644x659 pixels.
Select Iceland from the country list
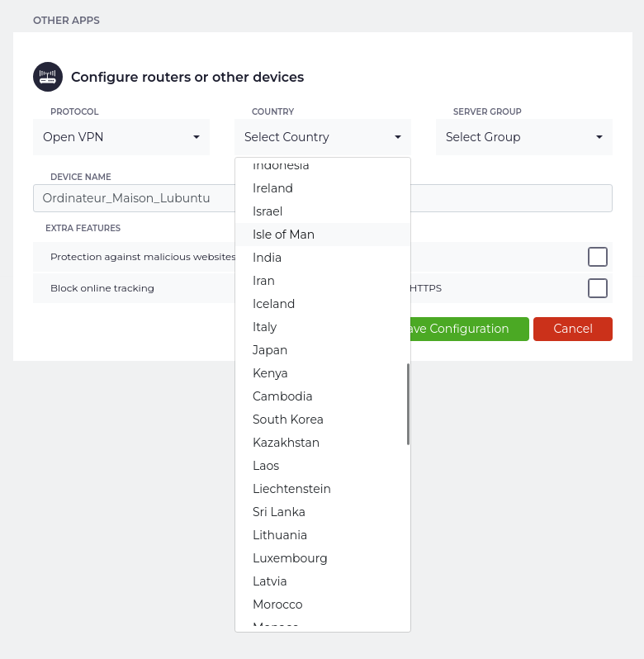click(x=273, y=304)
